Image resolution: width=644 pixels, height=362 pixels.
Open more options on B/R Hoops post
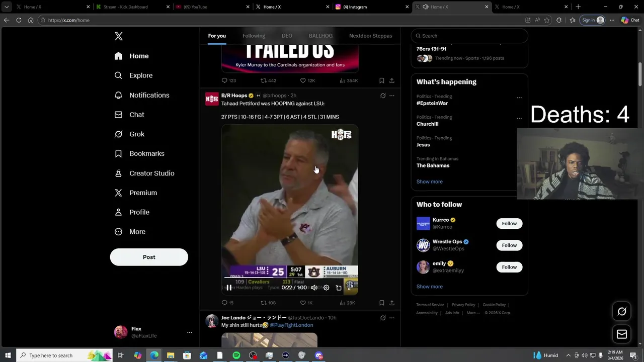(x=392, y=96)
